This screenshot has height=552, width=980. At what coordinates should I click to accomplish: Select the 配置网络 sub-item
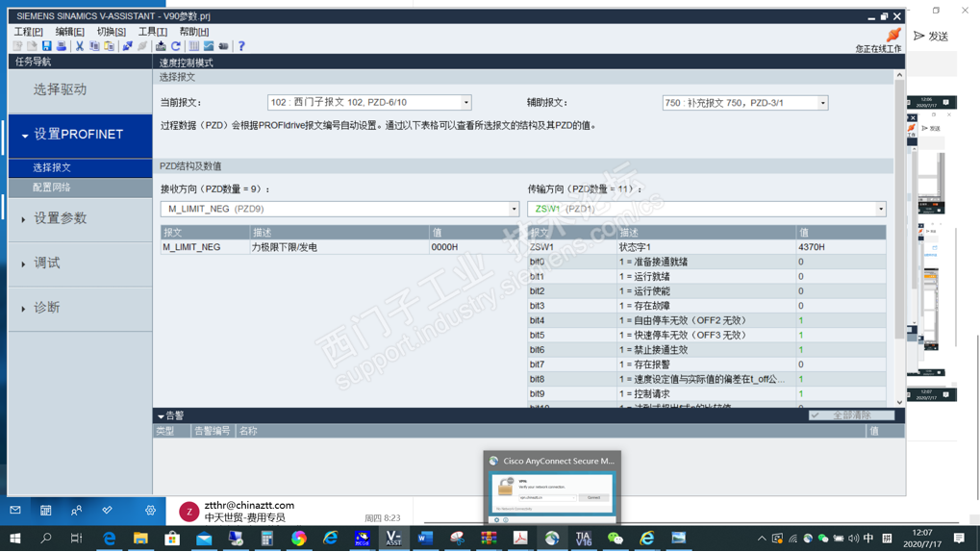click(x=80, y=188)
